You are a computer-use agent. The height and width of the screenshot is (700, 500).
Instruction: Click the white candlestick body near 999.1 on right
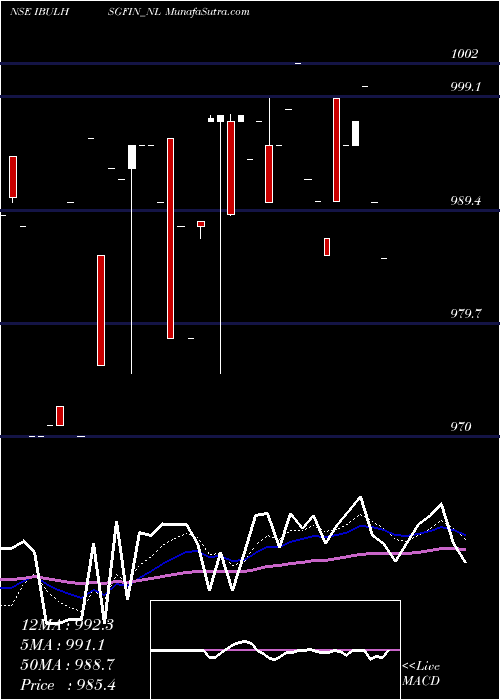click(x=355, y=133)
